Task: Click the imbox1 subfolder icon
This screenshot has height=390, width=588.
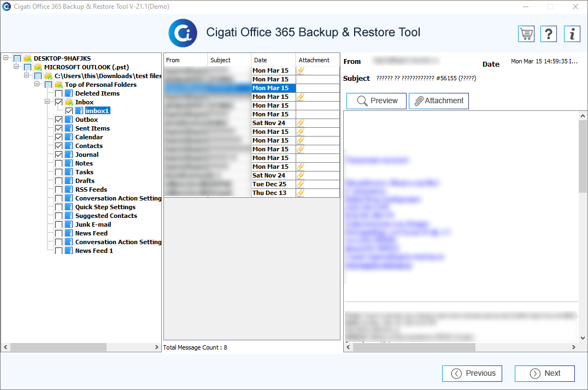Action: [x=79, y=111]
